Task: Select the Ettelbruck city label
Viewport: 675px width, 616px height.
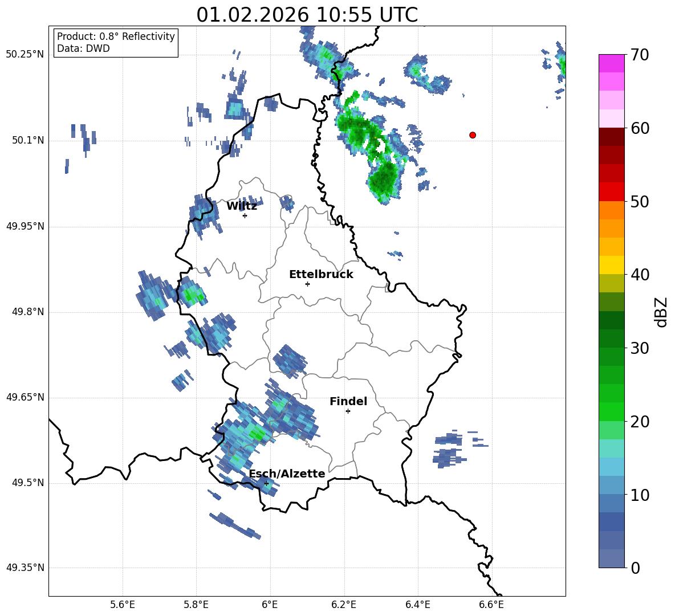Action: click(x=321, y=275)
